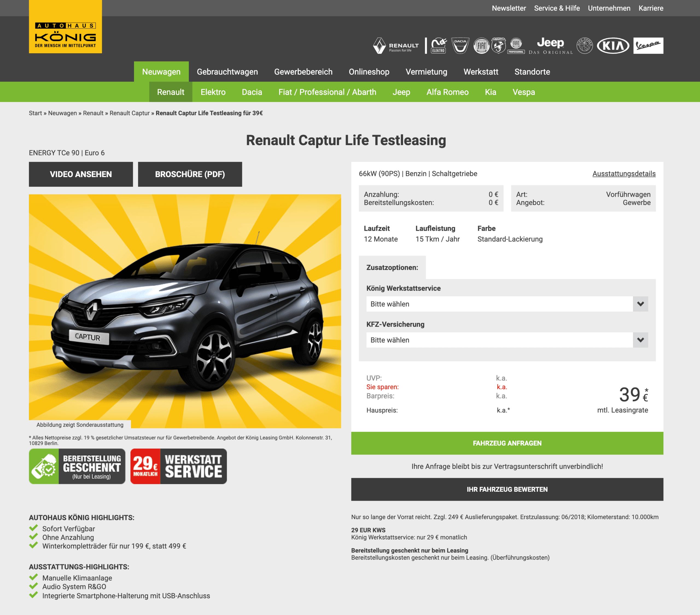Select Jeep in green submenu
The height and width of the screenshot is (615, 700).
401,92
